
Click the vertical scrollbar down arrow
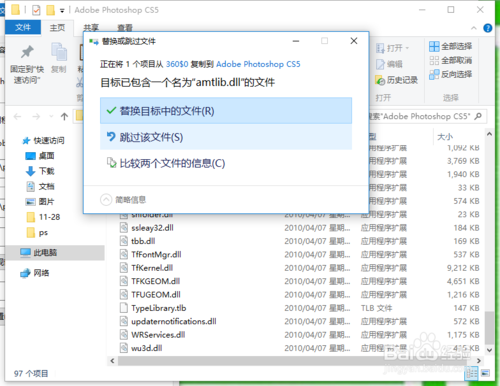coord(489,350)
